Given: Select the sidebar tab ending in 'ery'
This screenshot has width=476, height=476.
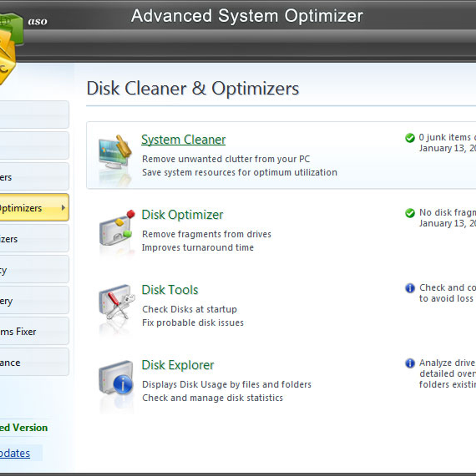Looking at the screenshot, I should [34, 300].
